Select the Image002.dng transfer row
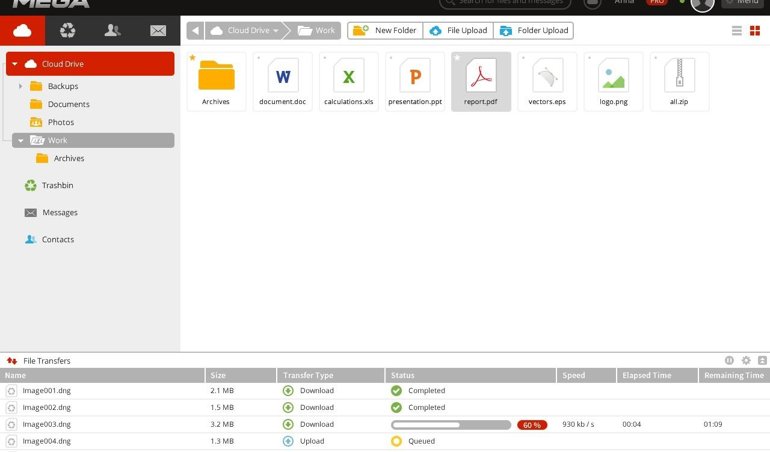 point(385,408)
